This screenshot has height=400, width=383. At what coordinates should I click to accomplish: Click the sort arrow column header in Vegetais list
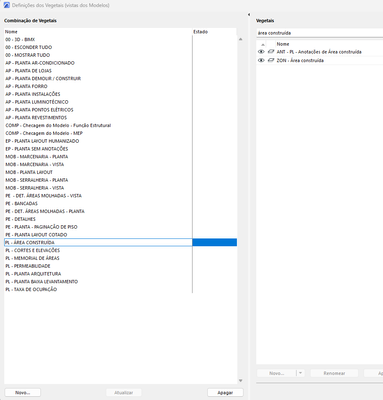click(x=263, y=44)
